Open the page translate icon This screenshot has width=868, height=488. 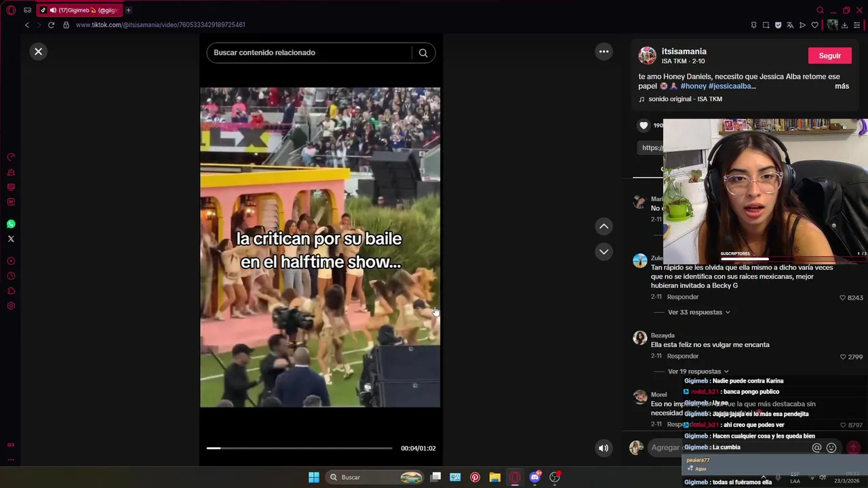click(790, 25)
